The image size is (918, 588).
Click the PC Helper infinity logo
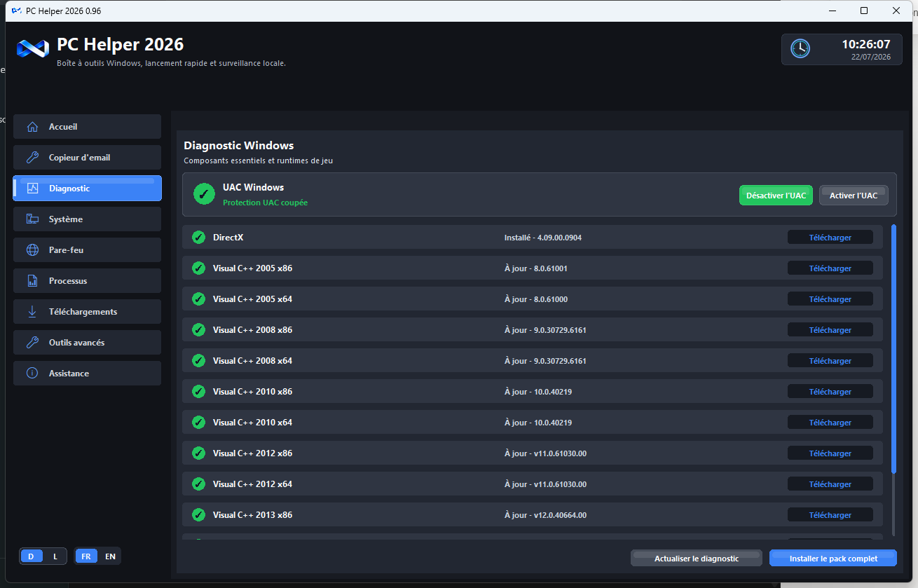tap(32, 48)
